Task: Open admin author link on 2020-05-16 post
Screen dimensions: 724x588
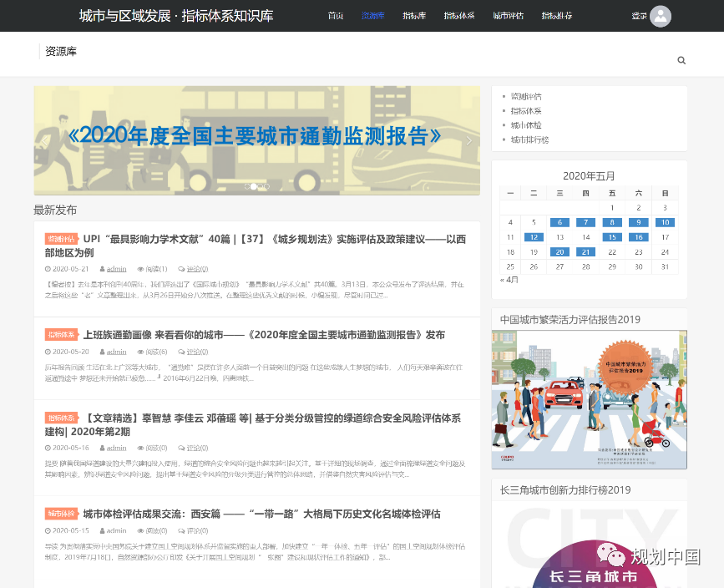Action: point(116,448)
